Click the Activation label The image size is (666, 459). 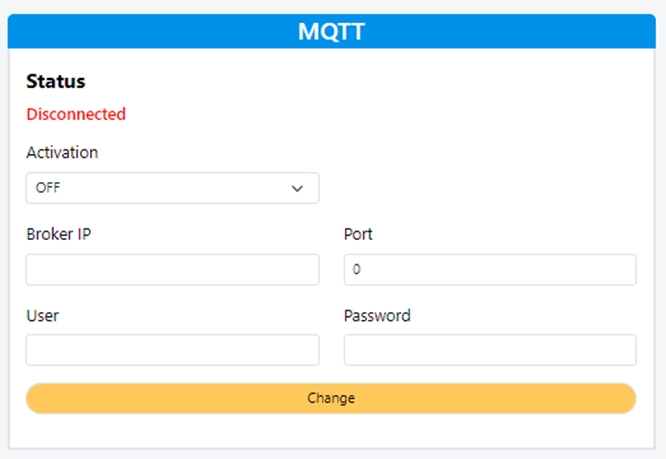(62, 153)
